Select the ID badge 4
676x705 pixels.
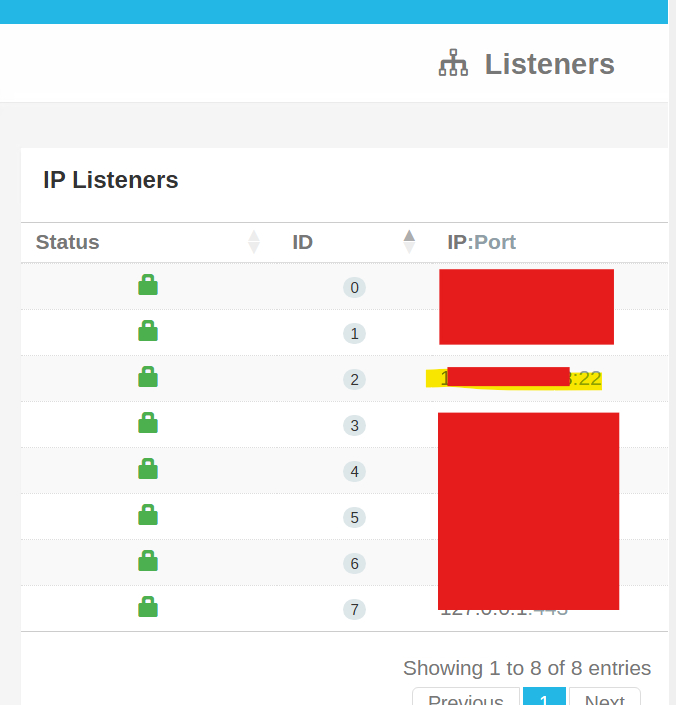pos(354,472)
